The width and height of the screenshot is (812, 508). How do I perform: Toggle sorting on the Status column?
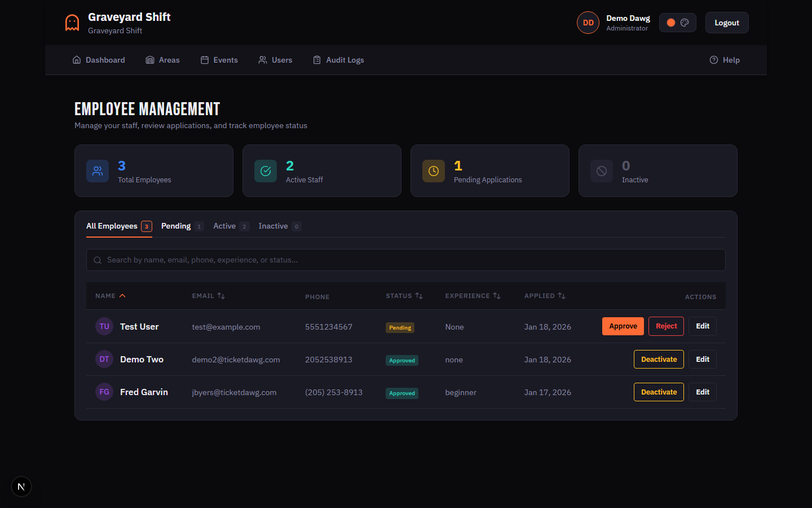(418, 295)
